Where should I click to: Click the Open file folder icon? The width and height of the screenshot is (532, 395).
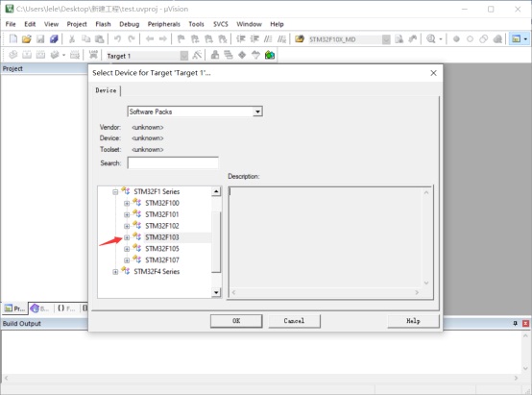pos(27,39)
